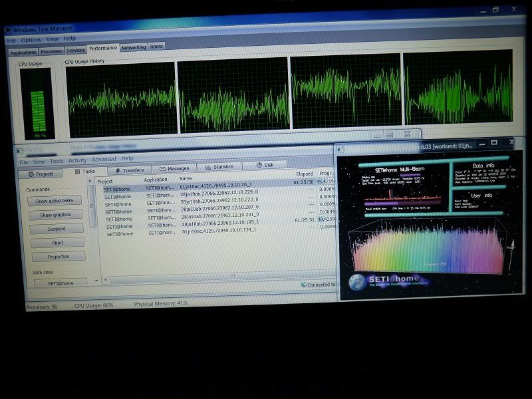Open Properties for the selected task
The height and width of the screenshot is (399, 532).
[x=59, y=256]
